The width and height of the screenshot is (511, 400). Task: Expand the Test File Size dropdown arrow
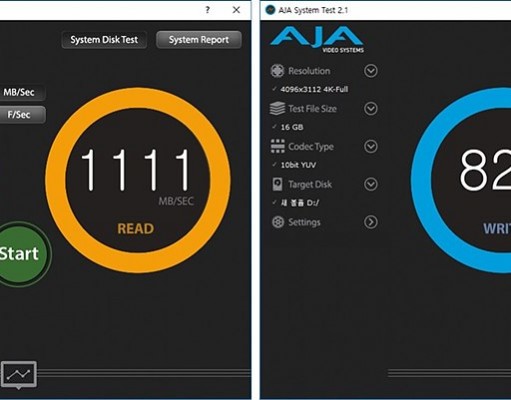pyautogui.click(x=371, y=109)
